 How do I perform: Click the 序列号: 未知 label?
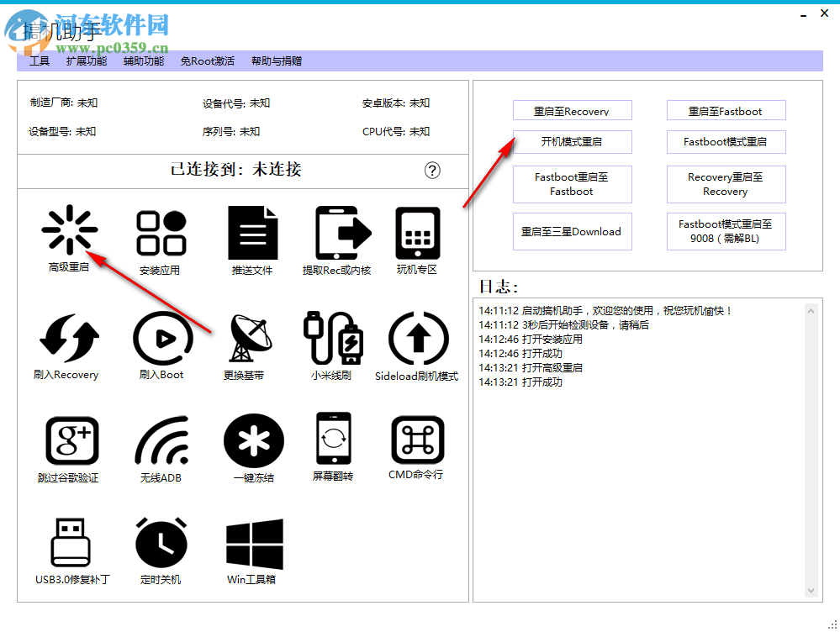tap(231, 132)
